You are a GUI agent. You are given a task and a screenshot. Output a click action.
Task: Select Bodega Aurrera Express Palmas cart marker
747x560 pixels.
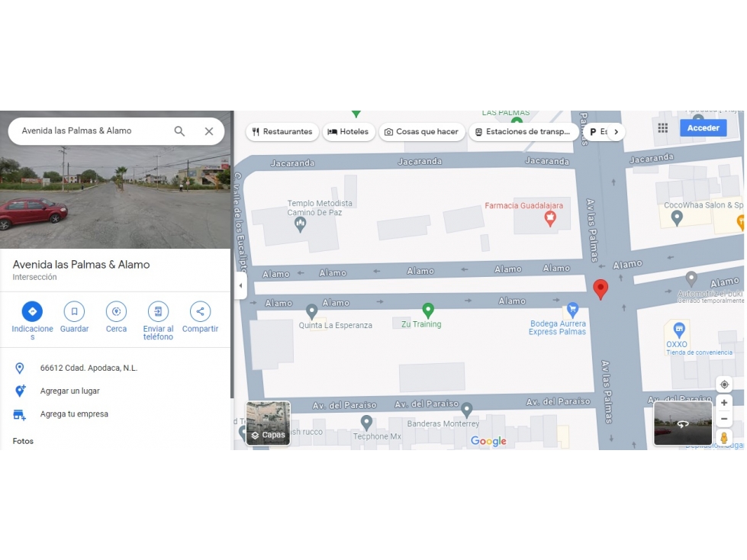tap(572, 310)
